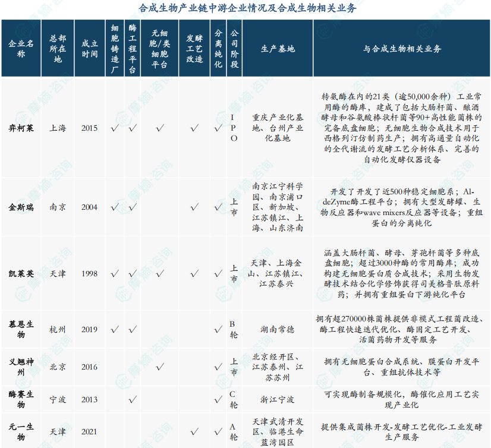The height and width of the screenshot is (448, 491).
Task: Select the 总部所在地 column header
Action: (58, 48)
